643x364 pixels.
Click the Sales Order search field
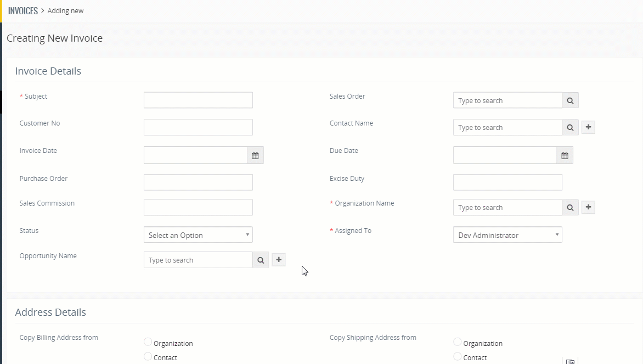point(507,100)
